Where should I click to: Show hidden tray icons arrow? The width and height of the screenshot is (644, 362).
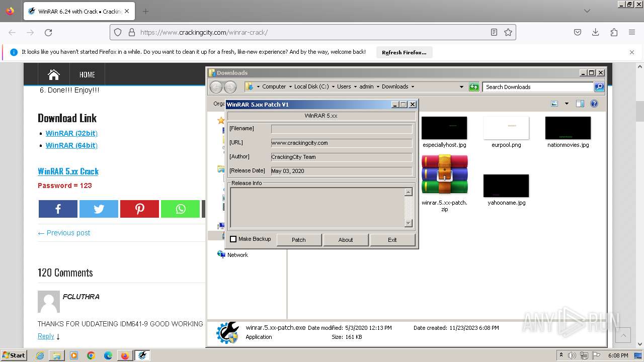tap(561, 355)
